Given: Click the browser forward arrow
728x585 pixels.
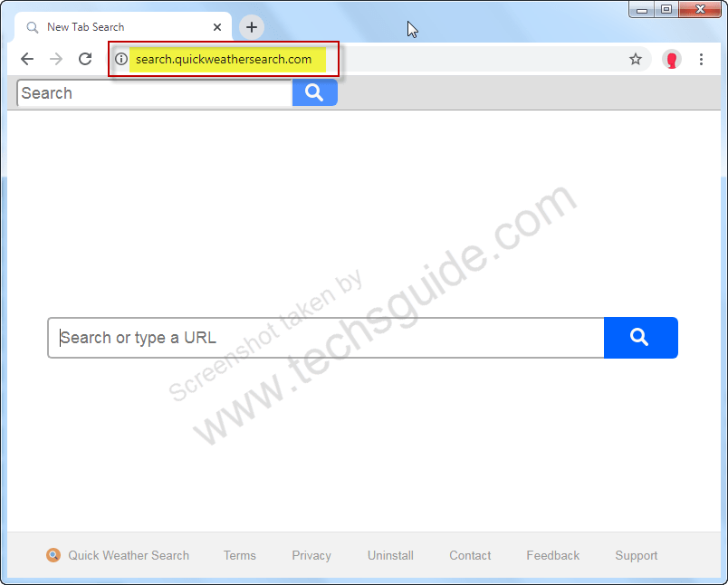Looking at the screenshot, I should point(56,59).
